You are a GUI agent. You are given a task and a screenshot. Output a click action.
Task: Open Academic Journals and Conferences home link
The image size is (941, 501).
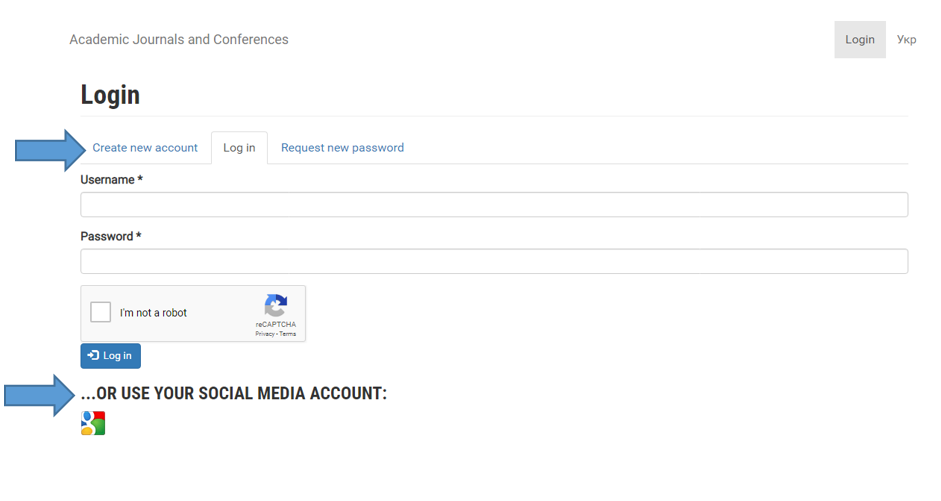click(179, 40)
